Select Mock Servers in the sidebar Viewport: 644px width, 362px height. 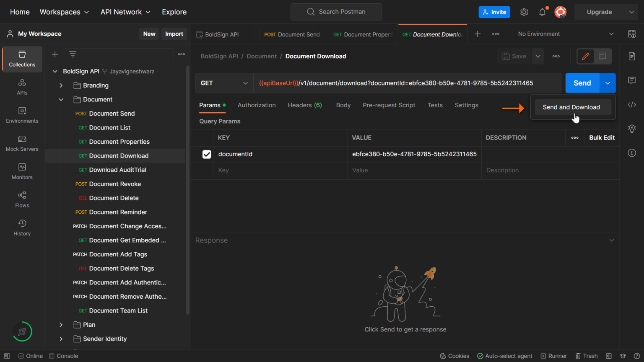[x=22, y=143]
